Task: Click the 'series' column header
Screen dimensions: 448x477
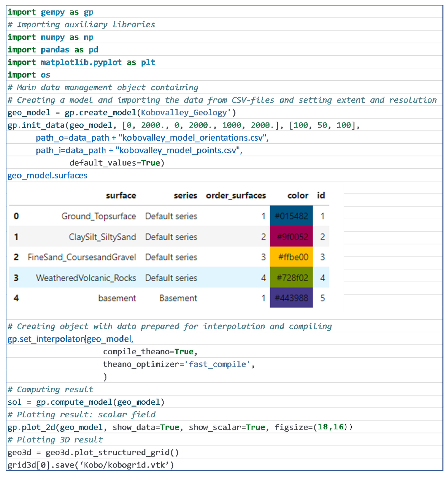Action: 185,195
